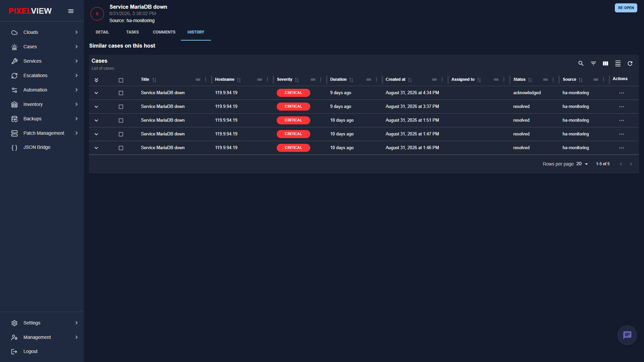Toggle the hamburger sidebar menu

click(71, 11)
